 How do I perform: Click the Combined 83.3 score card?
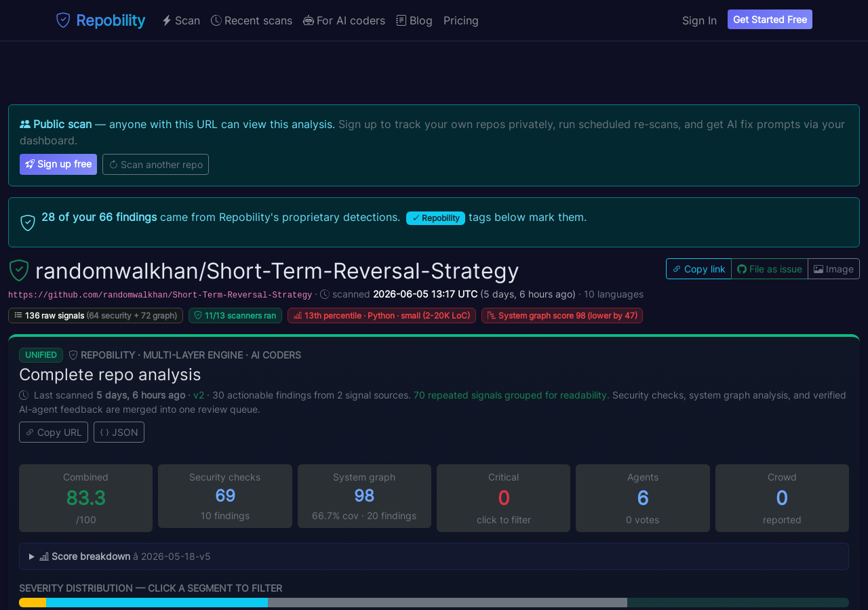click(85, 498)
